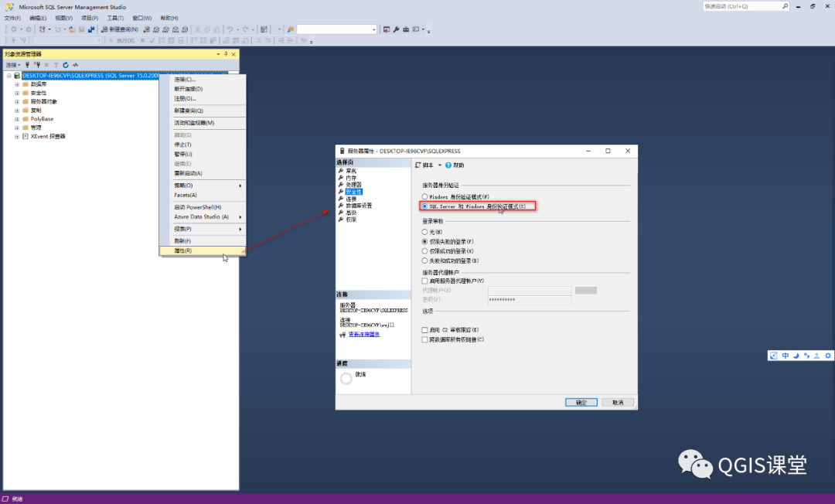The height and width of the screenshot is (504, 835).
Task: Open the 工具(T) menu
Action: point(115,18)
